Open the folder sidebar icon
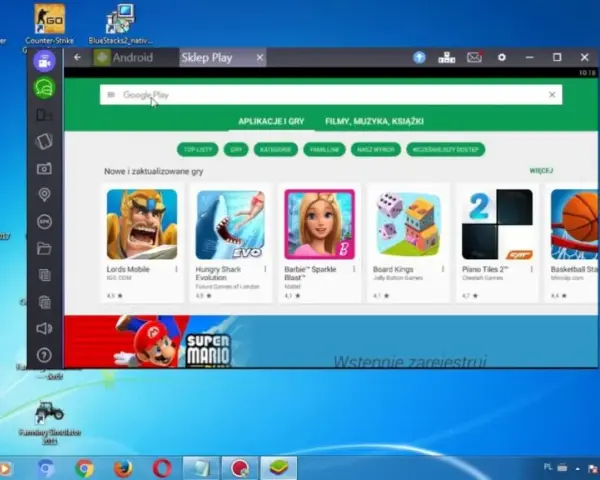 pyautogui.click(x=44, y=249)
